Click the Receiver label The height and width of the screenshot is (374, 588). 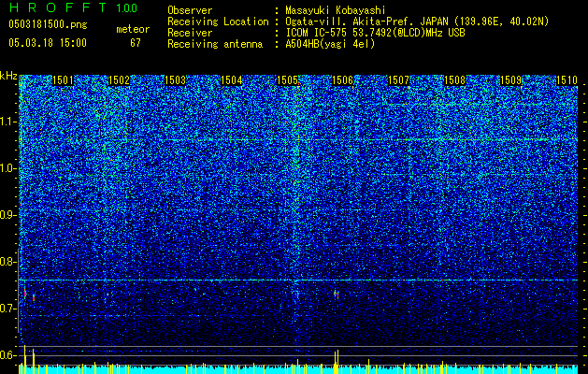pyautogui.click(x=190, y=33)
